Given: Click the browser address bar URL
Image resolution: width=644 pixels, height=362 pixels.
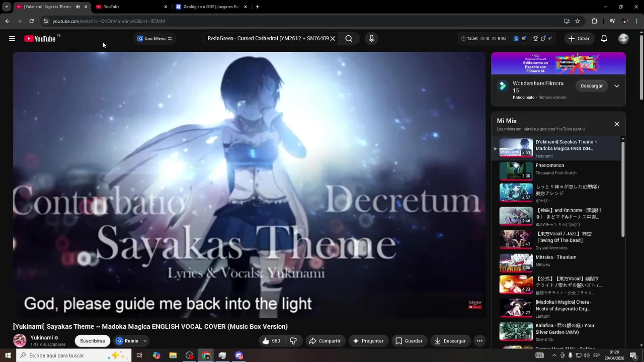Looking at the screenshot, I should [109, 21].
